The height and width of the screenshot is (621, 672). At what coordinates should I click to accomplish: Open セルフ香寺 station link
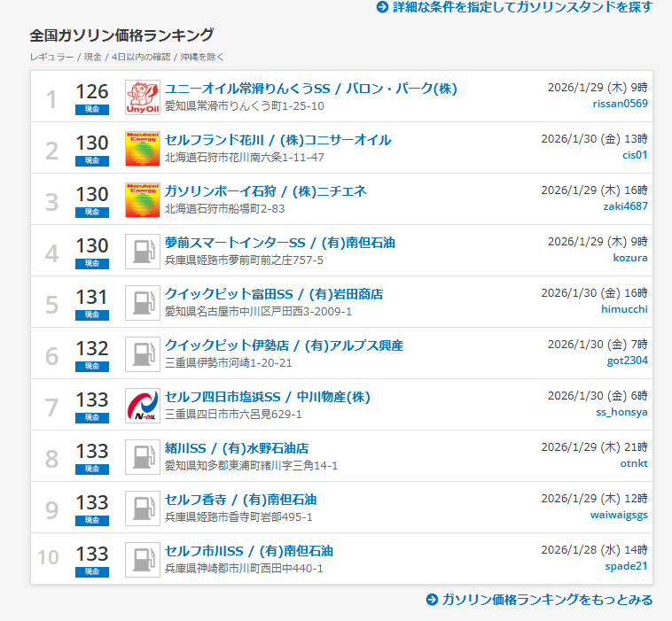pyautogui.click(x=241, y=500)
